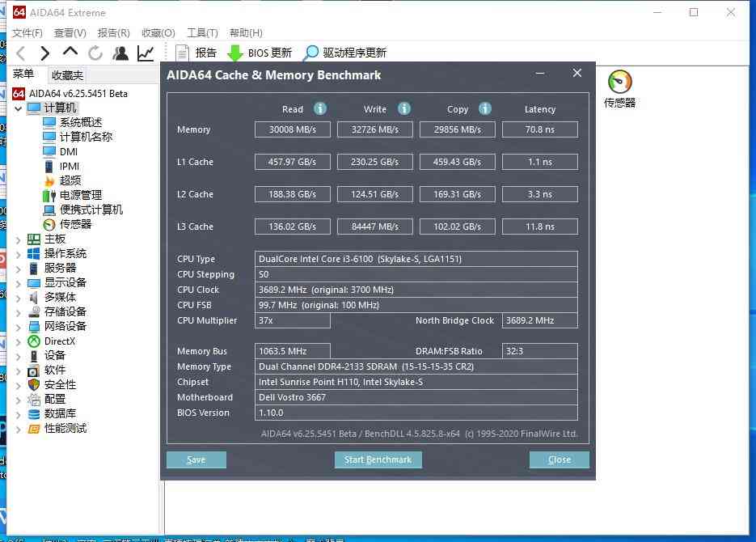This screenshot has height=542, width=756.
Task: Click the info icon next to Copy
Action: point(485,108)
